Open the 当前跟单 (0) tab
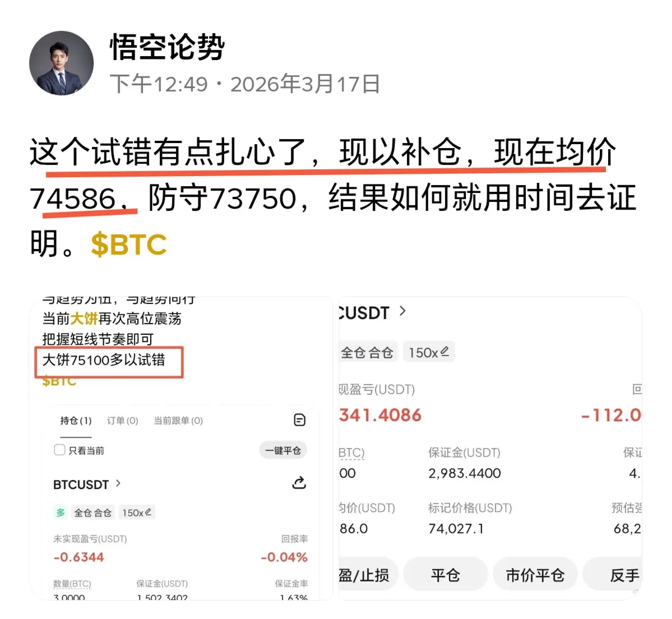Image resolution: width=672 pixels, height=619 pixels. coord(178,421)
